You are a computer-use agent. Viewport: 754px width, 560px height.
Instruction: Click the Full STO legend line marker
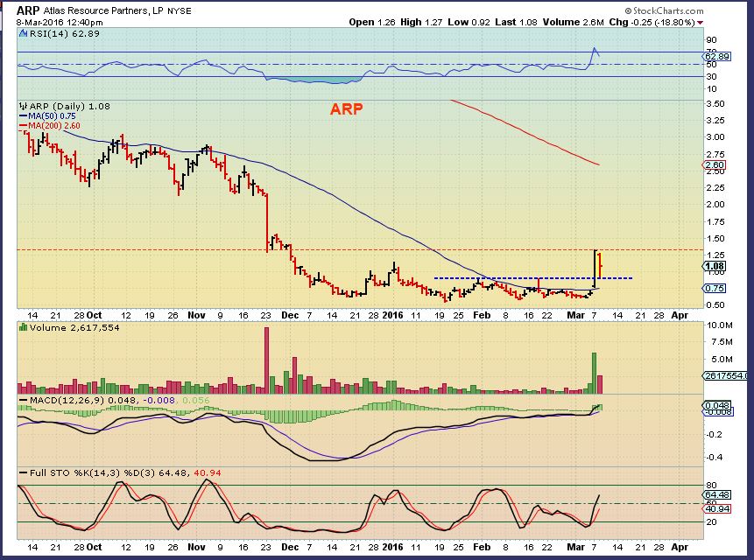(23, 473)
